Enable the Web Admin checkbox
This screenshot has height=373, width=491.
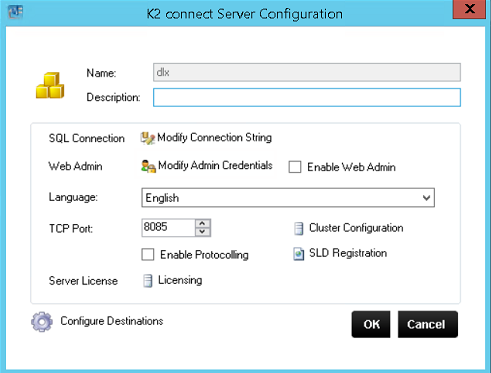(295, 167)
